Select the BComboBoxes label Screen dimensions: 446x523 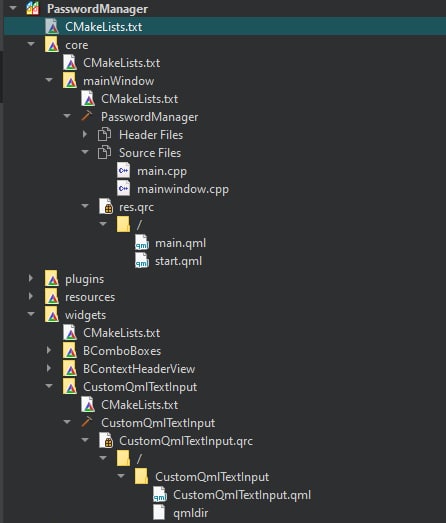coord(122,351)
